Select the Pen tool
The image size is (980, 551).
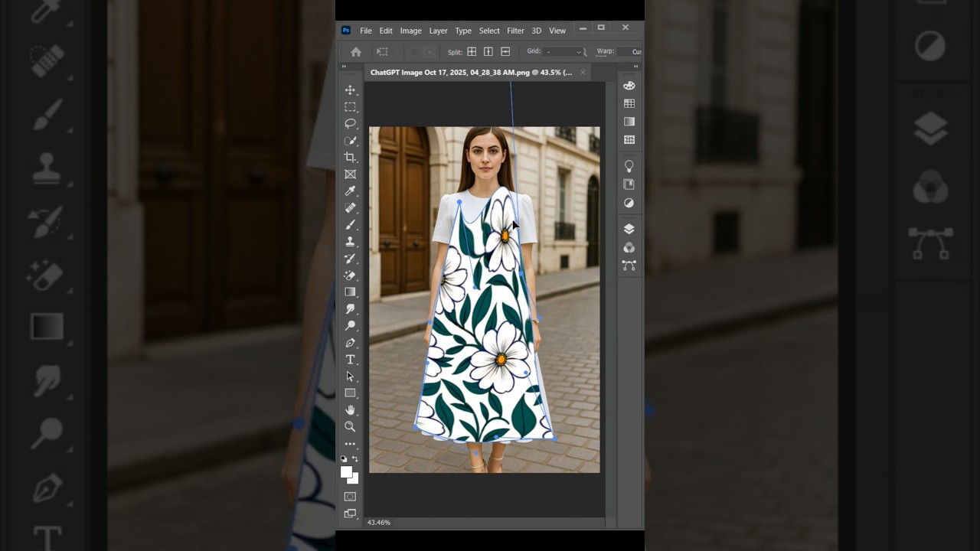[x=350, y=343]
